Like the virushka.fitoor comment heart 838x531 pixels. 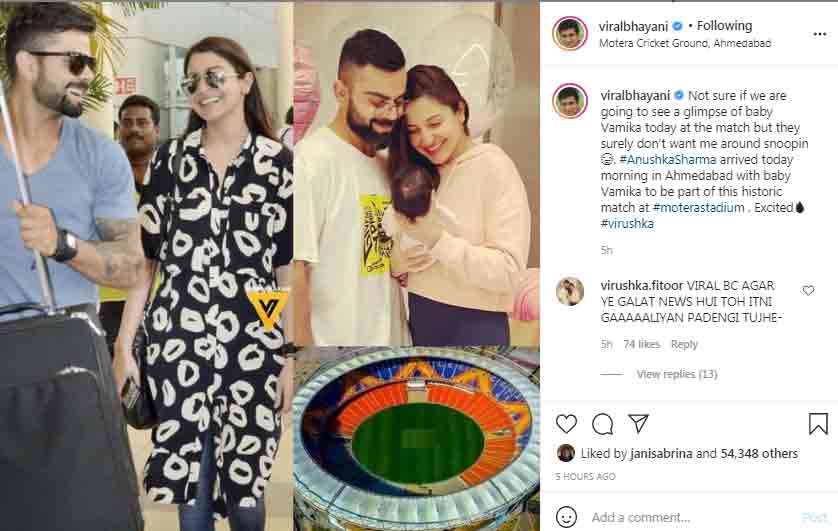[x=808, y=290]
